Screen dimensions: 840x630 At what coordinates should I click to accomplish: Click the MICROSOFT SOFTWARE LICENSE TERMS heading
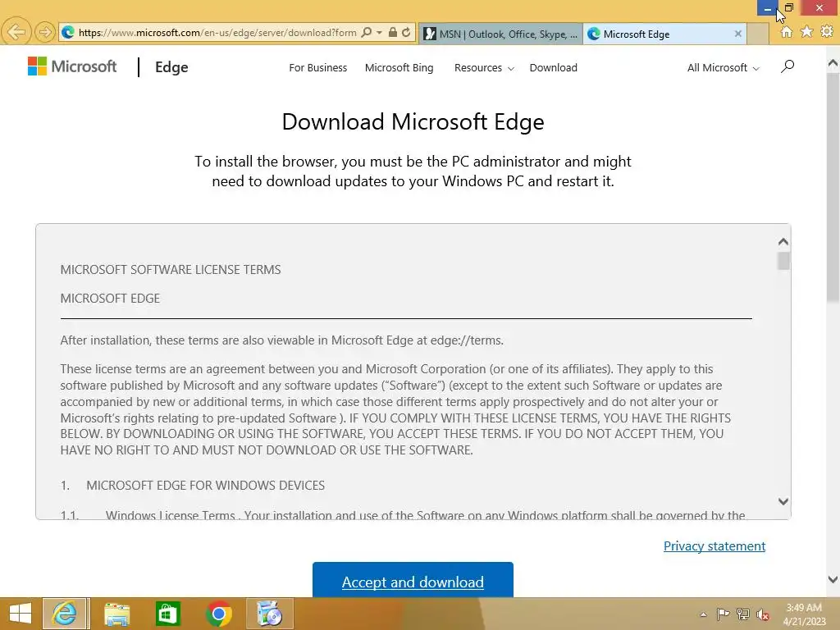pos(171,269)
